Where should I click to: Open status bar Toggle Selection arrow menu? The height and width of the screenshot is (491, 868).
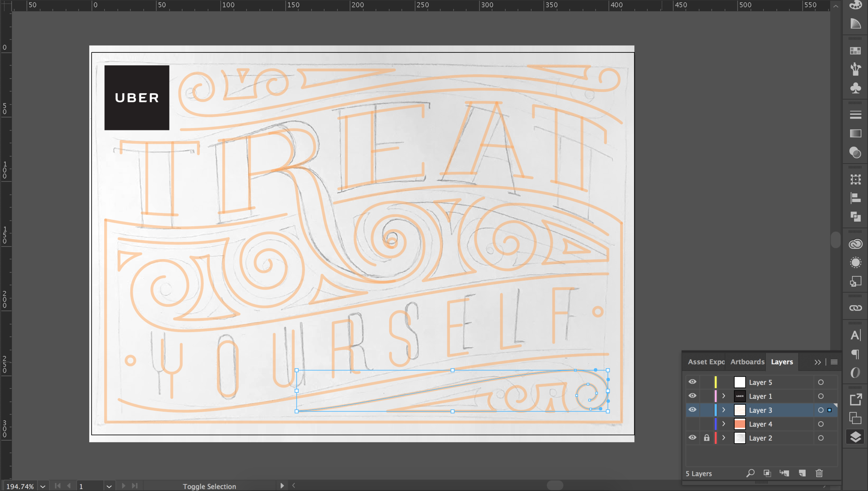[282, 486]
